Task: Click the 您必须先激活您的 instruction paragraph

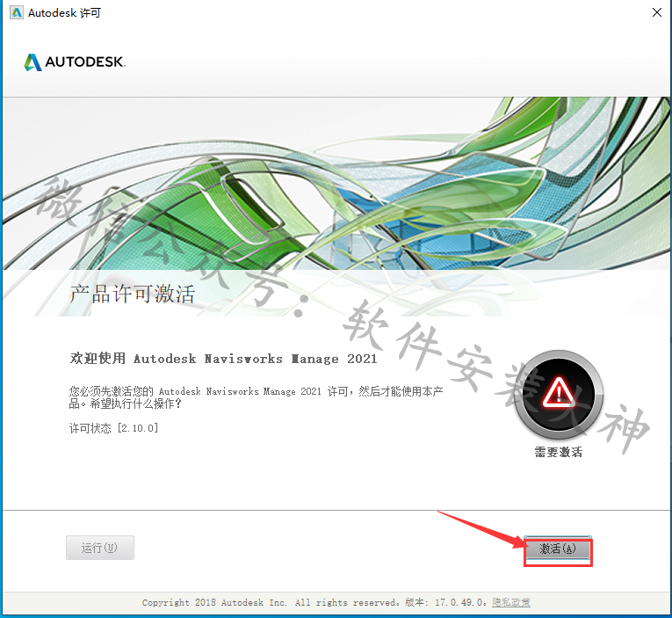Action: click(x=256, y=397)
